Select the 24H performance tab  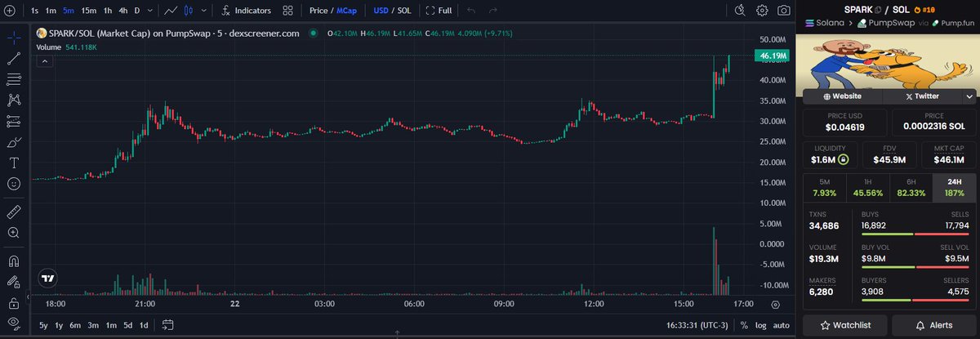pos(953,187)
